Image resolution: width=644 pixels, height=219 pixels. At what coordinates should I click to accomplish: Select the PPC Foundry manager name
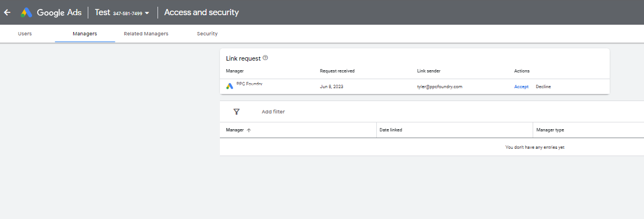tap(249, 84)
